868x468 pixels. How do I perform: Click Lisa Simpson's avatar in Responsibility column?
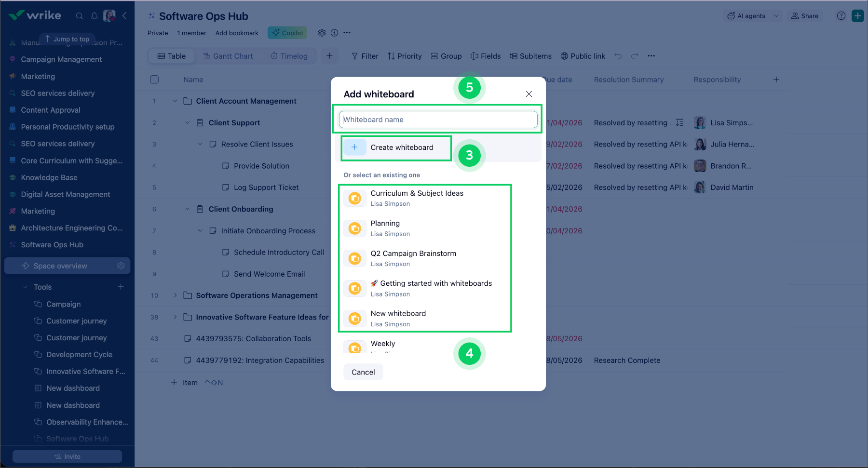(700, 122)
